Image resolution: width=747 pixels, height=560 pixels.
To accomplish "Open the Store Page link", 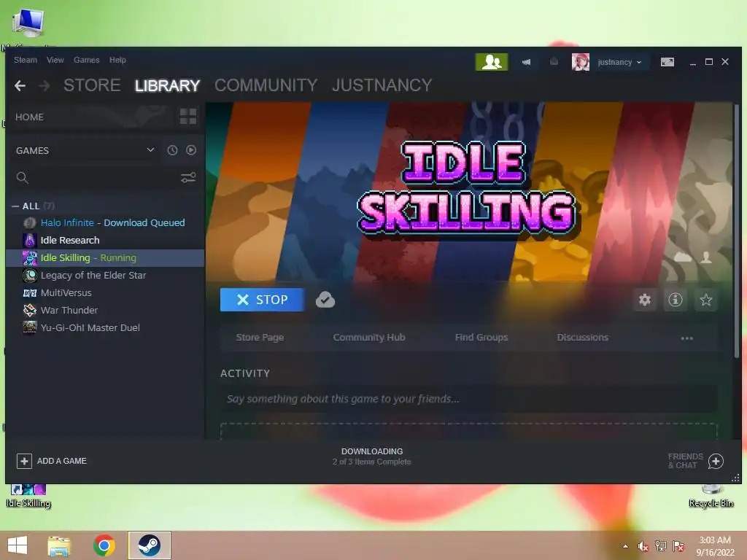I will coord(260,337).
